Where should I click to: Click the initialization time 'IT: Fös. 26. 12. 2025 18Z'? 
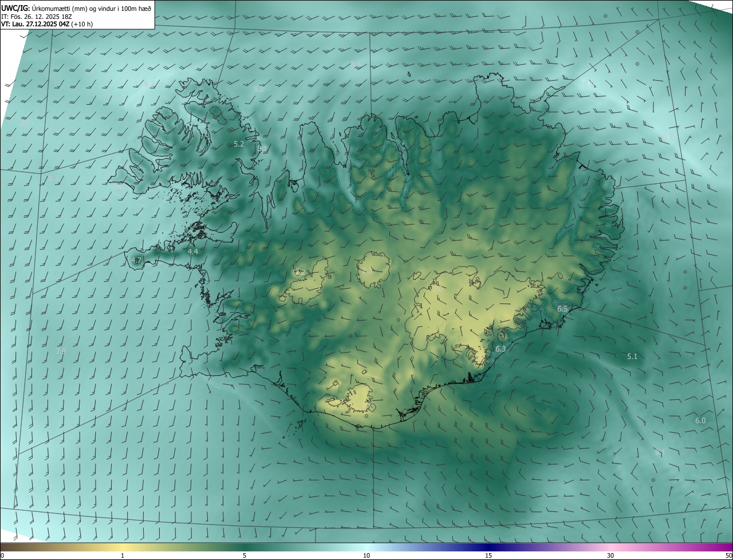[x=38, y=16]
